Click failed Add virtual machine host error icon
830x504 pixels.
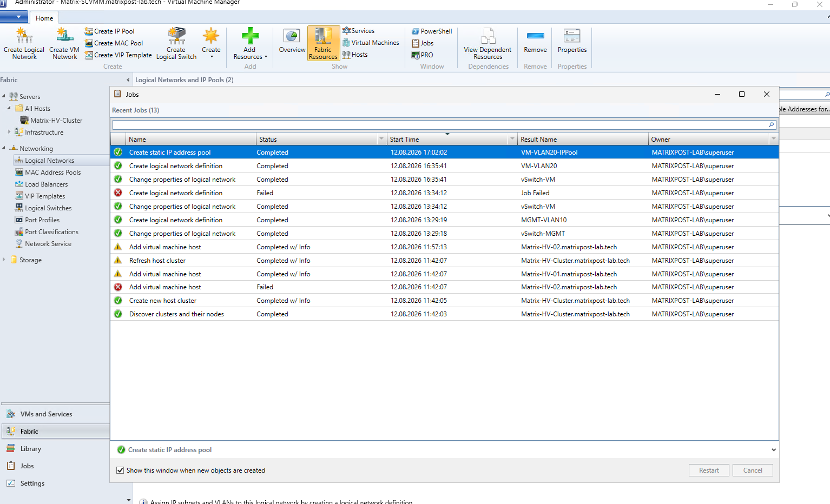tap(118, 287)
